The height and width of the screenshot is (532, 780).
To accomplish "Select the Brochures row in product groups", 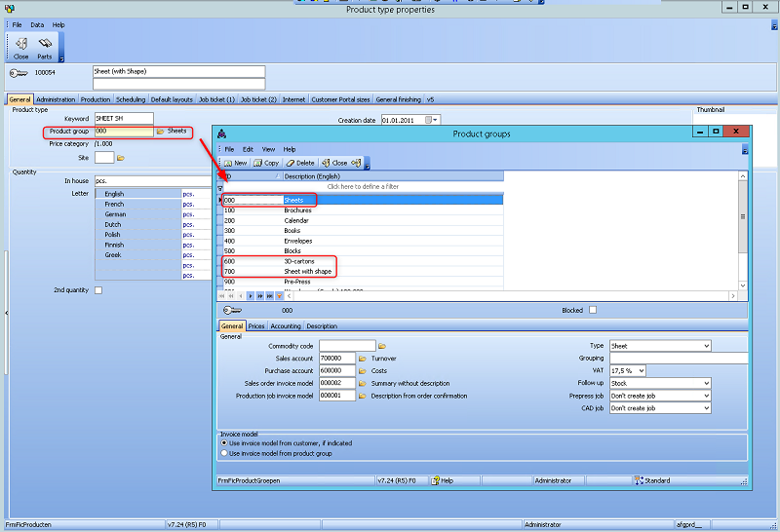I will pos(363,210).
